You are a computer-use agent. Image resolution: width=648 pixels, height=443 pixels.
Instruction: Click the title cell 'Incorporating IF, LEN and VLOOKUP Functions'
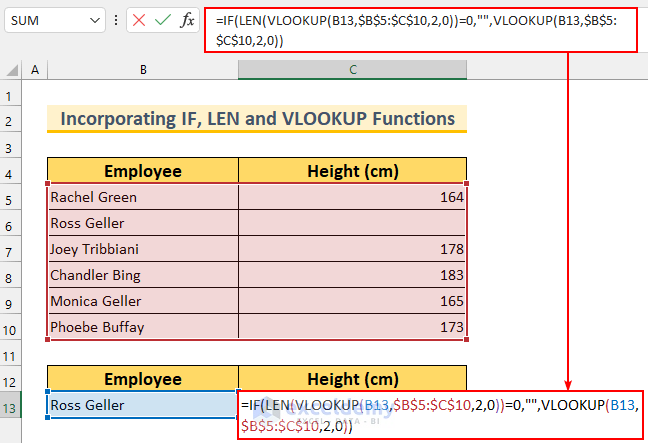click(257, 119)
